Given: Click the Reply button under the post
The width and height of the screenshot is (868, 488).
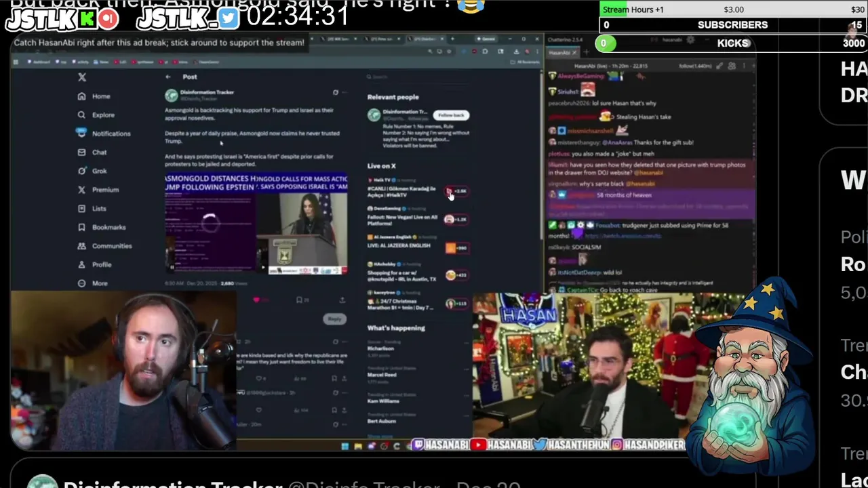Looking at the screenshot, I should 334,319.
